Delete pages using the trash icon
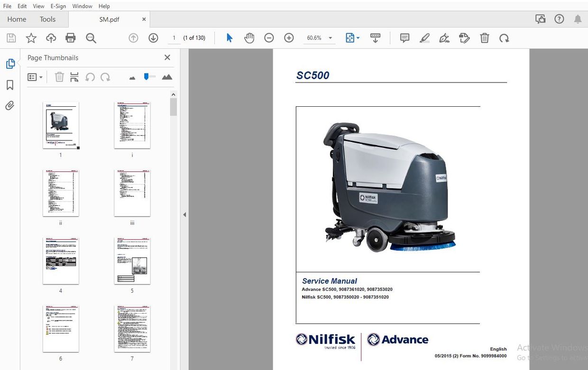This screenshot has height=370, width=588. coord(485,37)
